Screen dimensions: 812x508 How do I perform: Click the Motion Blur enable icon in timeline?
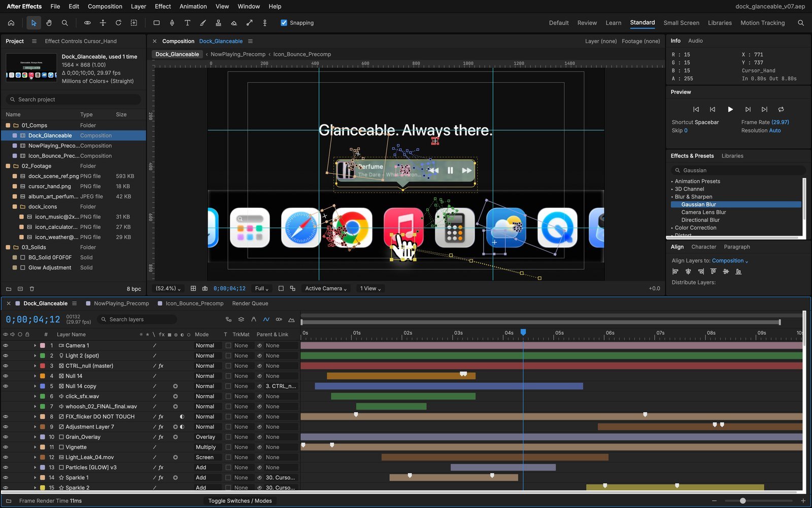pyautogui.click(x=279, y=320)
